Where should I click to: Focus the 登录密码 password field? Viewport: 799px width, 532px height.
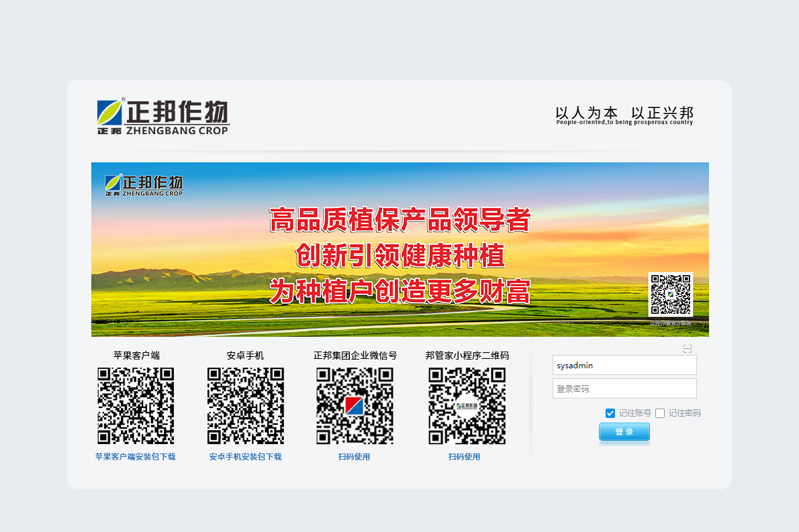click(x=624, y=388)
